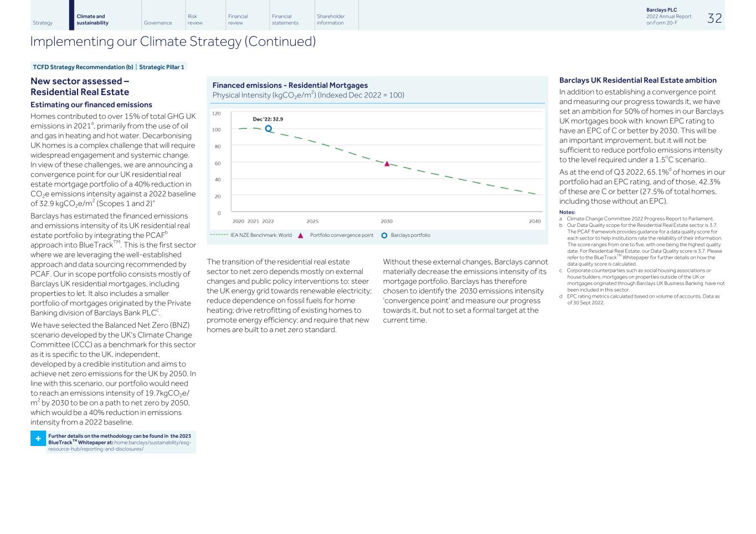Open the Risk review tab
The image size is (756, 534).
pyautogui.click(x=195, y=20)
